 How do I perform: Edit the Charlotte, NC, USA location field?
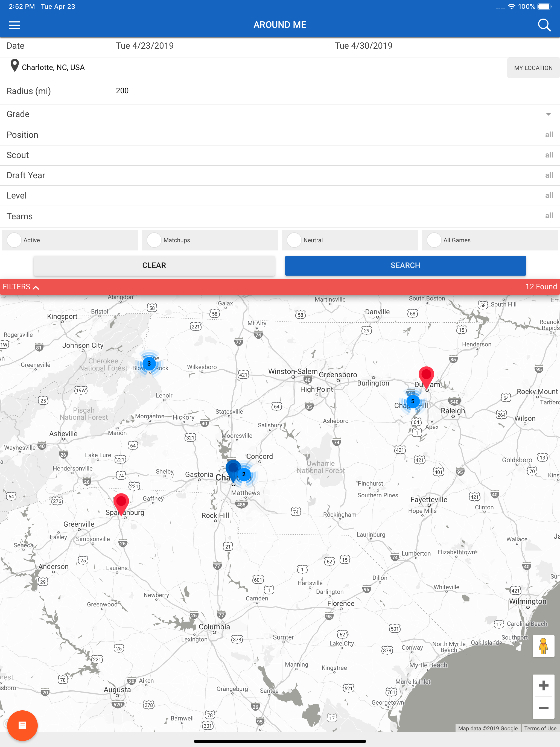point(253,68)
